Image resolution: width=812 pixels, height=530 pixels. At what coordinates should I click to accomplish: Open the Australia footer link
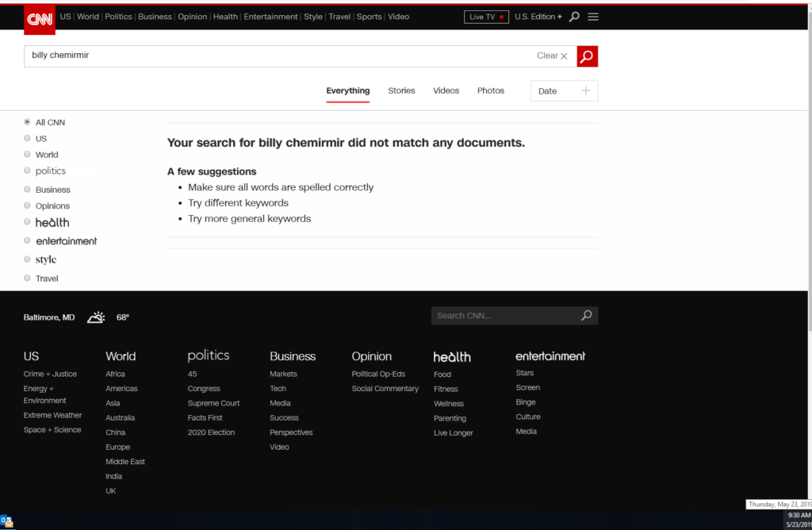121,417
